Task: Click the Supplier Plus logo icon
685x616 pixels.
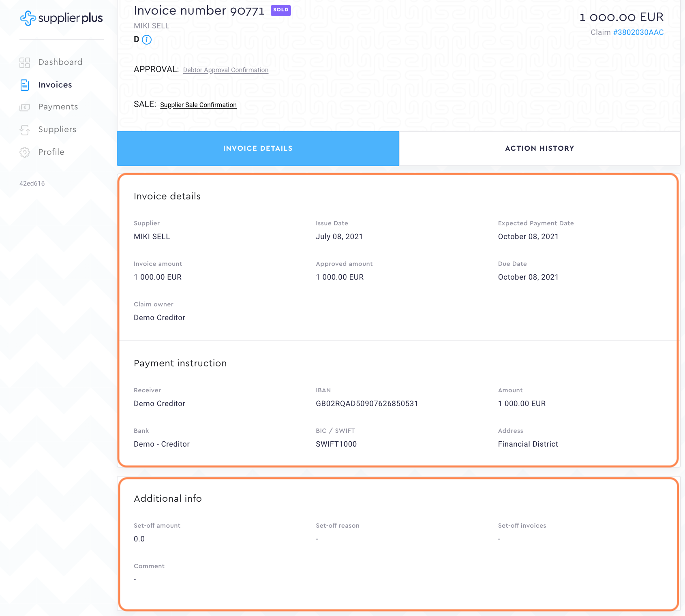Action: pyautogui.click(x=28, y=18)
